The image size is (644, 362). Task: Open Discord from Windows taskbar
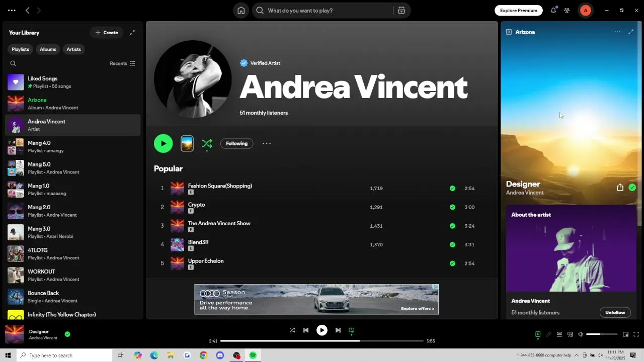[x=220, y=355]
